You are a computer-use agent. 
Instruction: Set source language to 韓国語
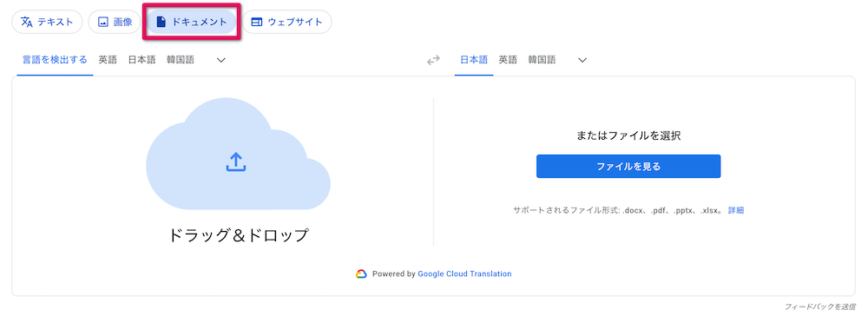(x=181, y=60)
